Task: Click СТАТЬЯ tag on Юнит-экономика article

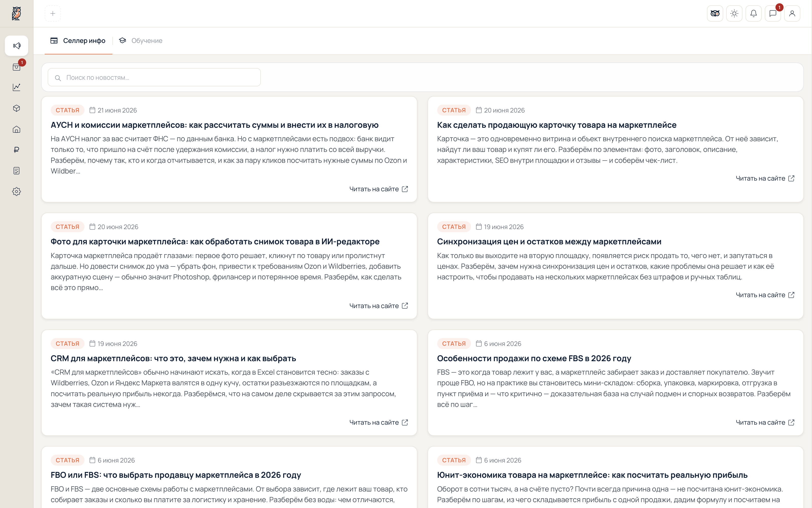Action: point(454,460)
